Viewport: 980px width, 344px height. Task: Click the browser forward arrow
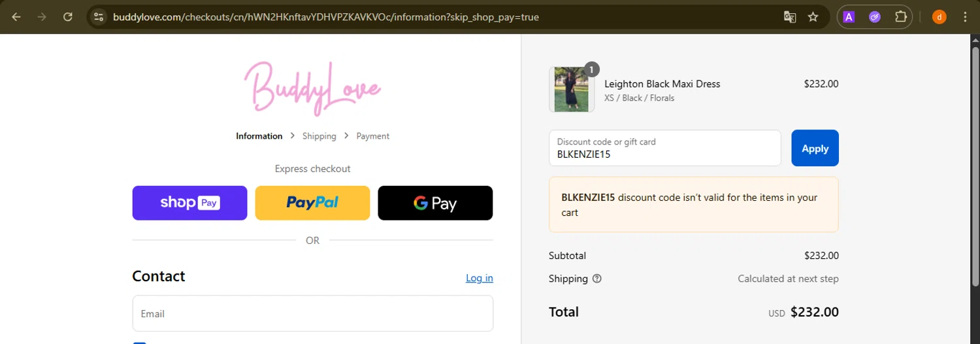click(x=42, y=17)
